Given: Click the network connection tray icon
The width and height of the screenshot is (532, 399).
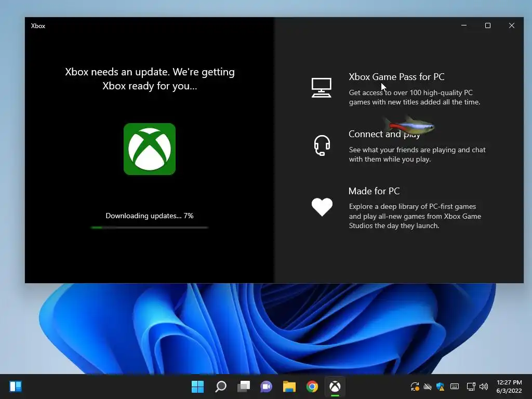Looking at the screenshot, I should [x=471, y=387].
